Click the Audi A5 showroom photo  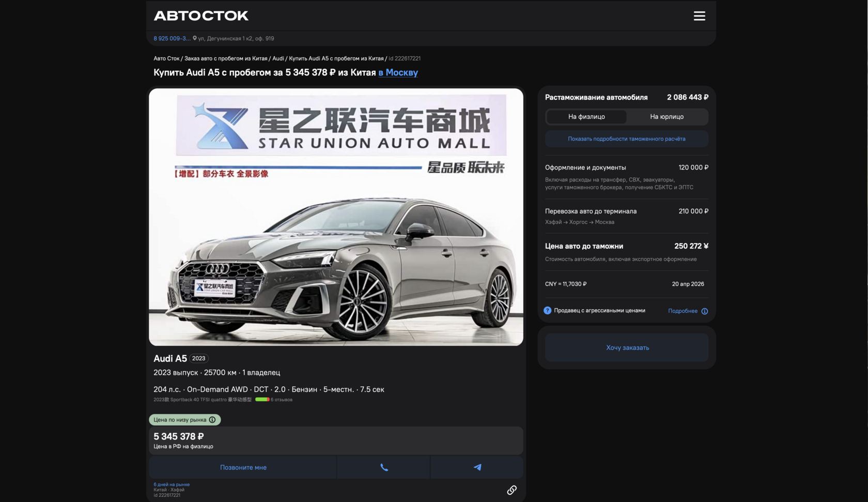335,217
